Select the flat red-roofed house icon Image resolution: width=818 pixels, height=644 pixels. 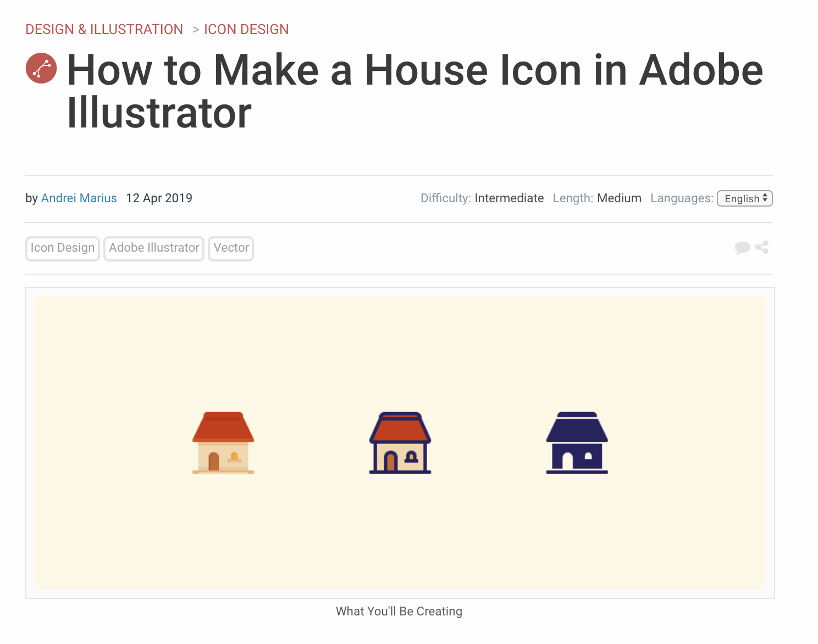(223, 442)
